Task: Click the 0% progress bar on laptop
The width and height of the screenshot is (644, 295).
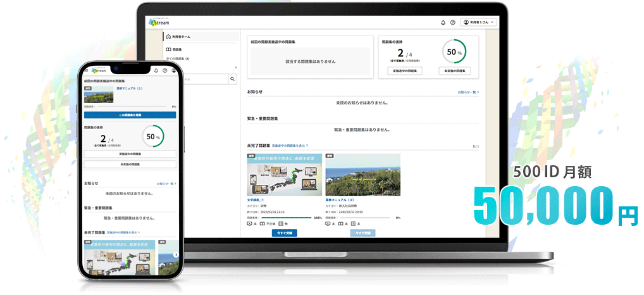Action: click(x=365, y=218)
